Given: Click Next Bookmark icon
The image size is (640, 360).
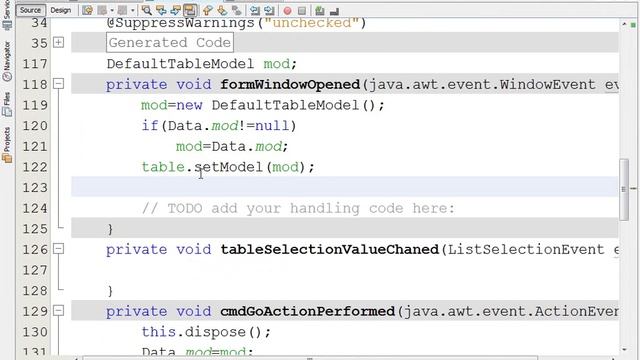Looking at the screenshot, I should [x=222, y=10].
